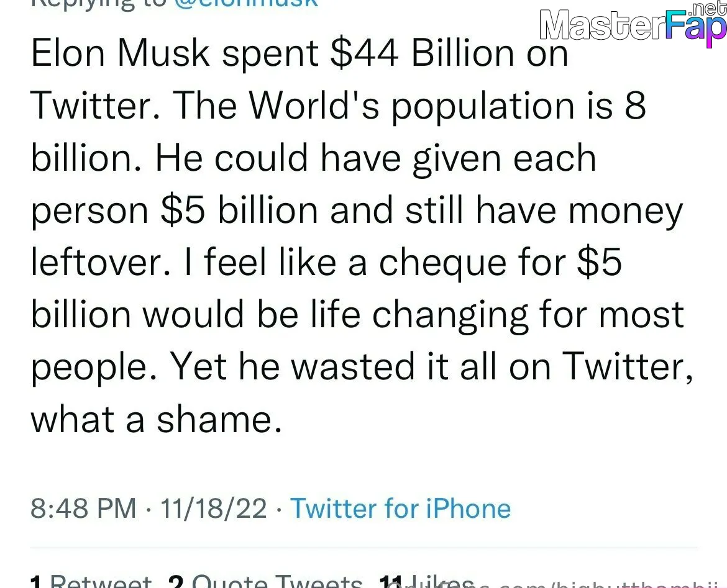Viewport: 727px width, 588px height.
Task: Click the 'cheque for $5' phrase
Action: click(500, 263)
